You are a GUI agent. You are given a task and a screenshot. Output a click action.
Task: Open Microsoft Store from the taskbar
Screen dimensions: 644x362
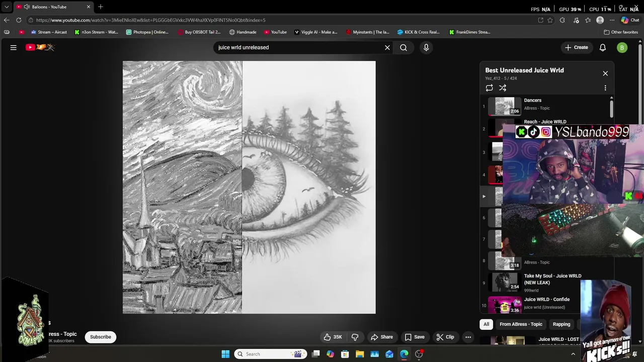pos(345,354)
